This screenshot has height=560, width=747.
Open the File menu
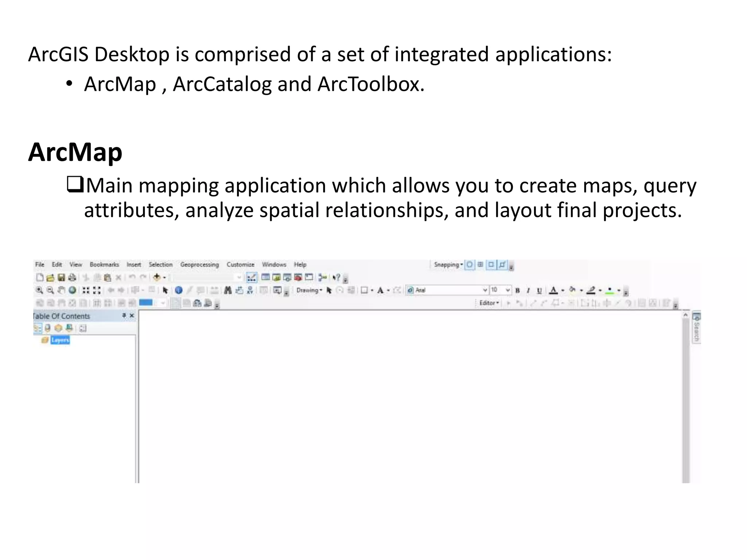click(40, 264)
